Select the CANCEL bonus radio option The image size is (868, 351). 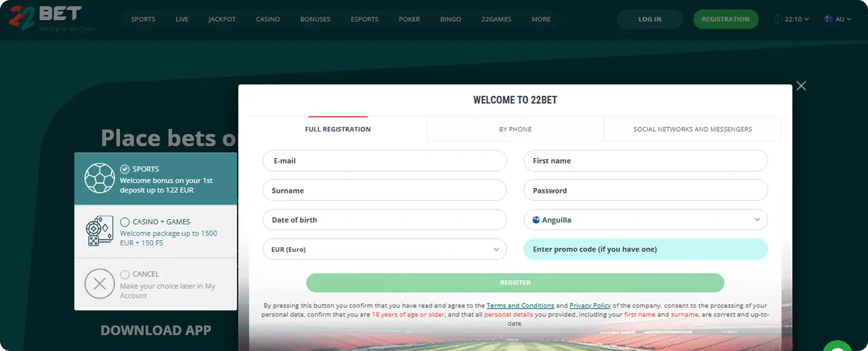coord(125,274)
